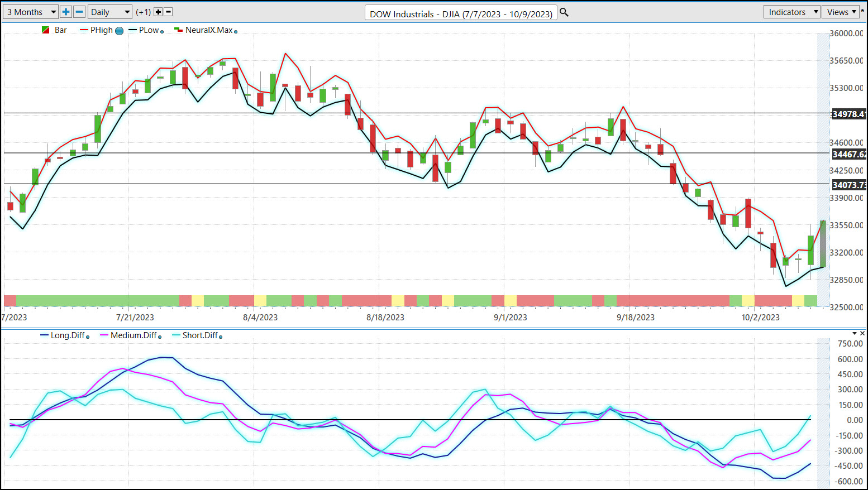Click the black plus forecast increment icon
The height and width of the screenshot is (490, 868).
click(x=158, y=12)
